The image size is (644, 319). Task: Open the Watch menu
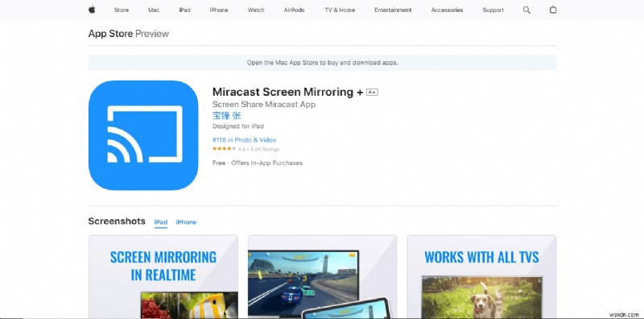(x=256, y=10)
